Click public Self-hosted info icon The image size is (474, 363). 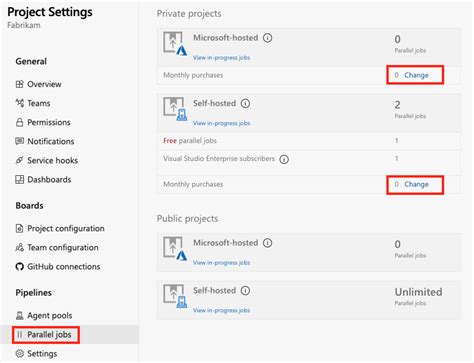(x=245, y=290)
